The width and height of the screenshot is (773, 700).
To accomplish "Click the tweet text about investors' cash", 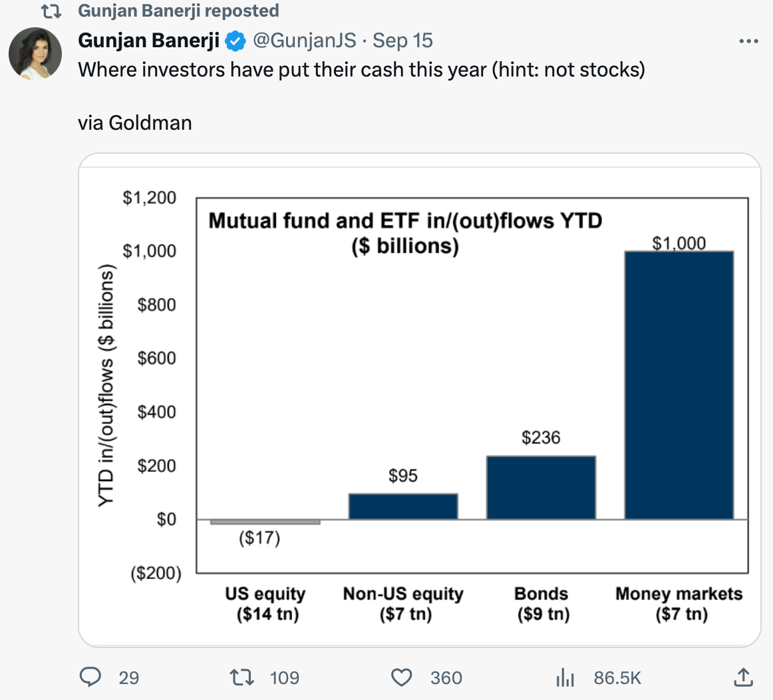I will click(361, 70).
